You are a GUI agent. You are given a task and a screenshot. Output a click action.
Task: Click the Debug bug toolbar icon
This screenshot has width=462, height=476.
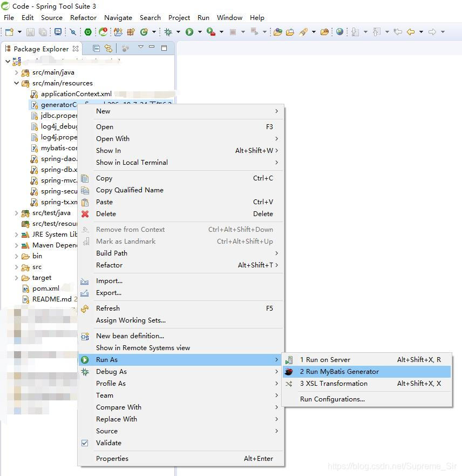tap(168, 32)
